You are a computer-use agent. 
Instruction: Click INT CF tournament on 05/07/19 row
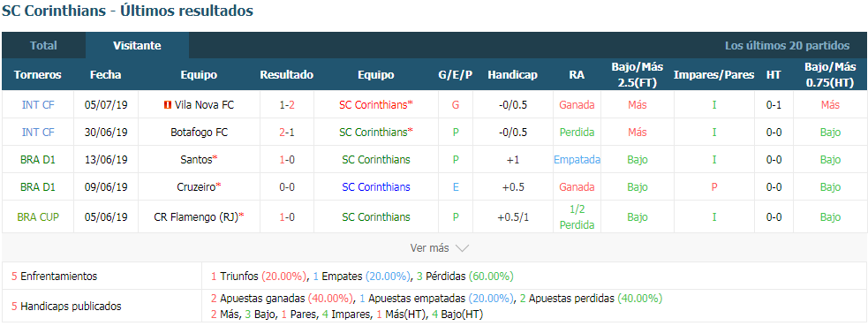38,104
